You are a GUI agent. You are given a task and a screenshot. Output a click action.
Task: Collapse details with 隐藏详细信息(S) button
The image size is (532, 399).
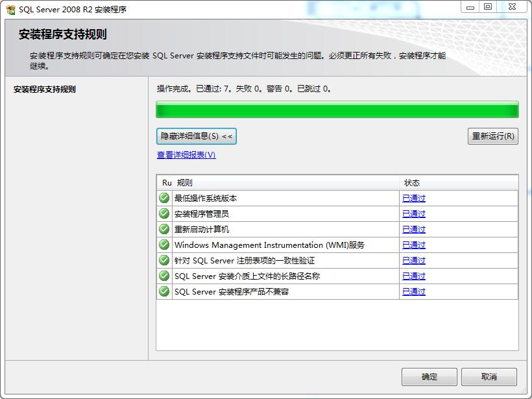click(197, 136)
